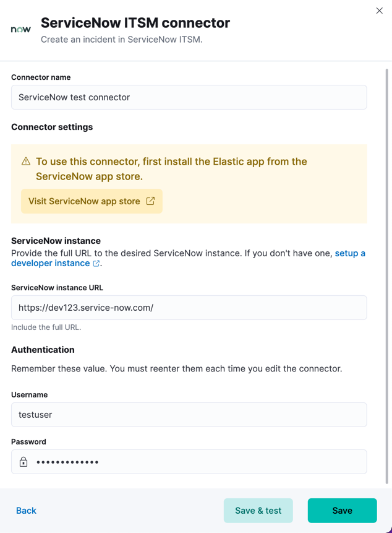
Task: Close the connector dialog with the X
Action: [379, 11]
